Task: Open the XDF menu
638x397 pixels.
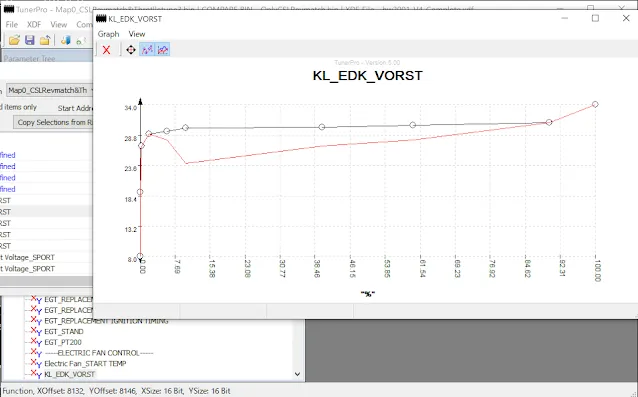Action: pos(34,24)
